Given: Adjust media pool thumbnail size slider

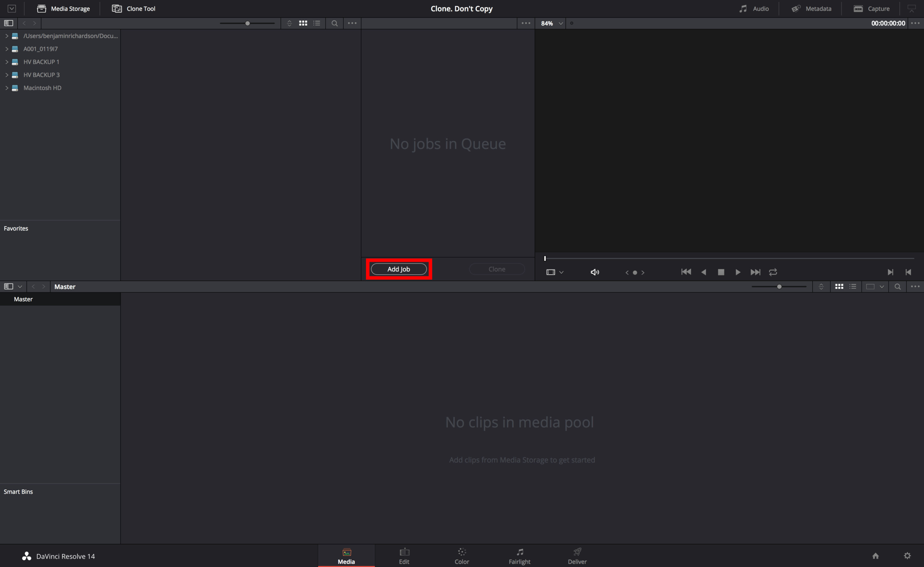Looking at the screenshot, I should click(779, 287).
